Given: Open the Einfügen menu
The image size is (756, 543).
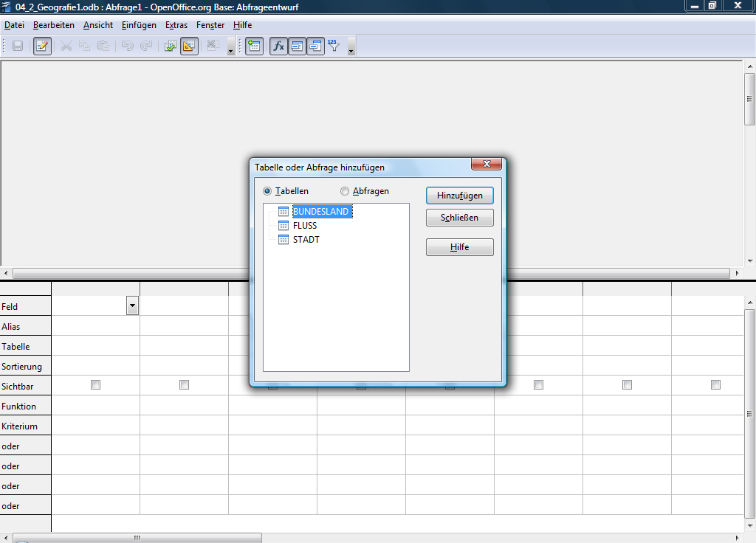Looking at the screenshot, I should [x=139, y=25].
